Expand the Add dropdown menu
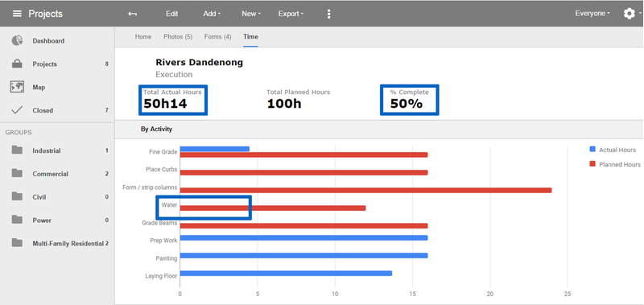Viewport: 644px width, 305px height. [x=212, y=14]
